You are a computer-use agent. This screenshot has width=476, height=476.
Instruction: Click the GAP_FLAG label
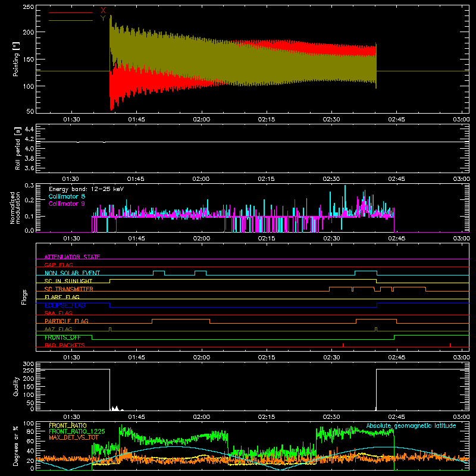pos(59,265)
